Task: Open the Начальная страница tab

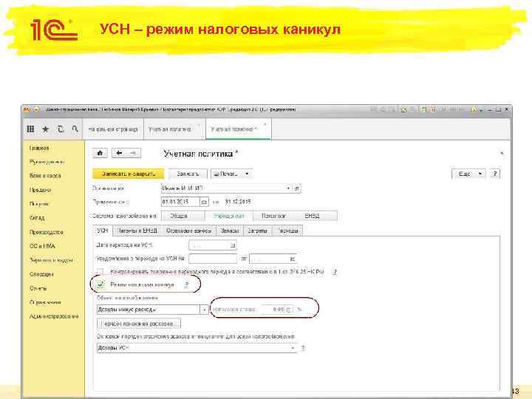Action: point(113,129)
